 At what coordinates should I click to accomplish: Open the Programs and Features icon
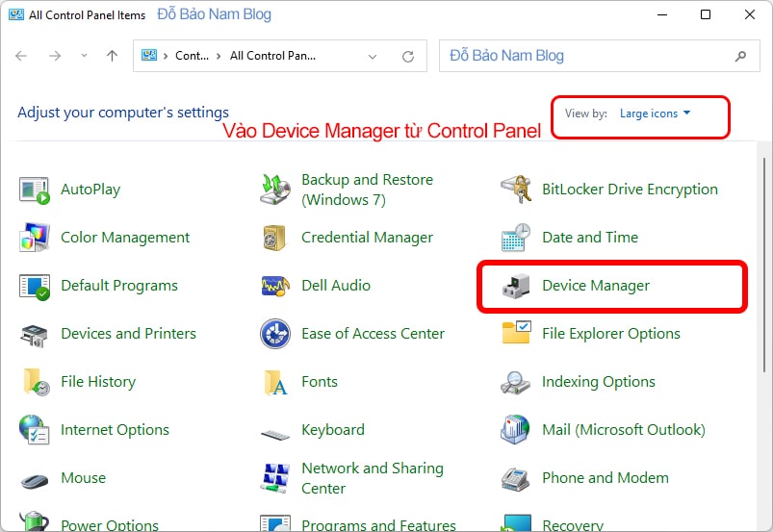click(x=275, y=522)
